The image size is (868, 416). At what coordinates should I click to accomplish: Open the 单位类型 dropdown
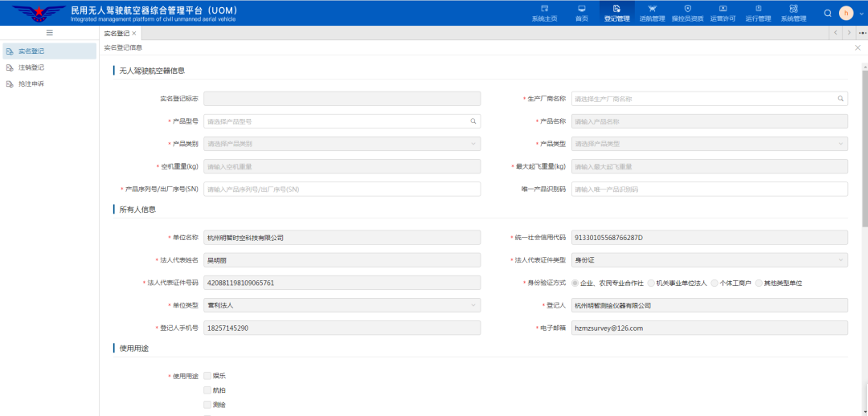pos(342,305)
